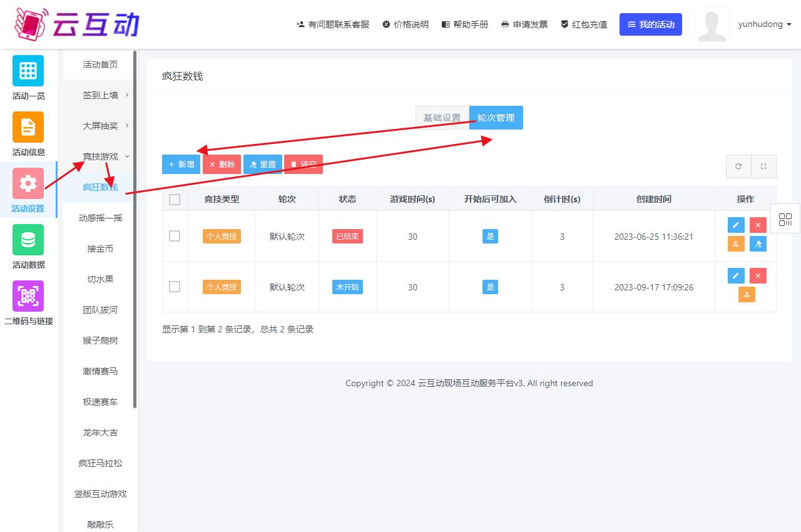Click 重置 reset button
Image resolution: width=801 pixels, height=532 pixels.
tap(263, 165)
